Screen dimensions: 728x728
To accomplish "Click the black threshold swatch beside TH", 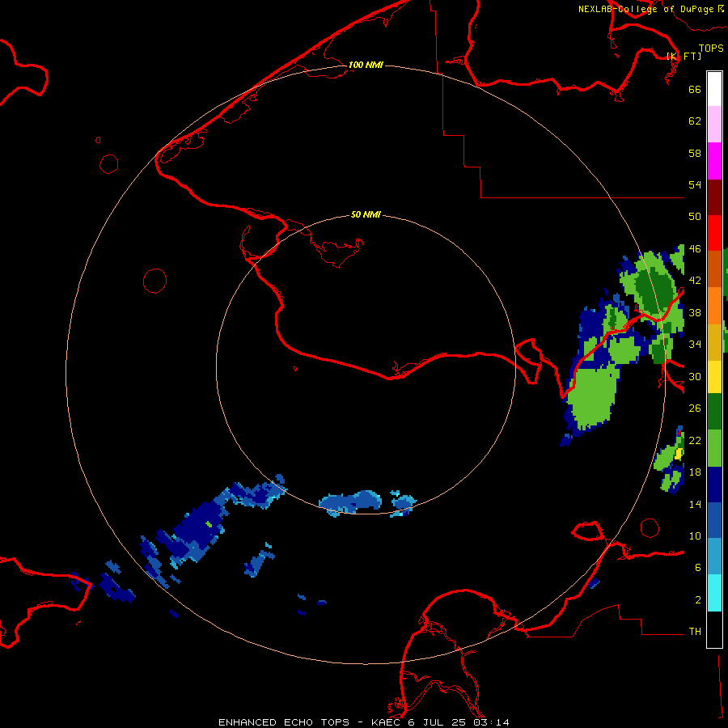I will [x=714, y=629].
